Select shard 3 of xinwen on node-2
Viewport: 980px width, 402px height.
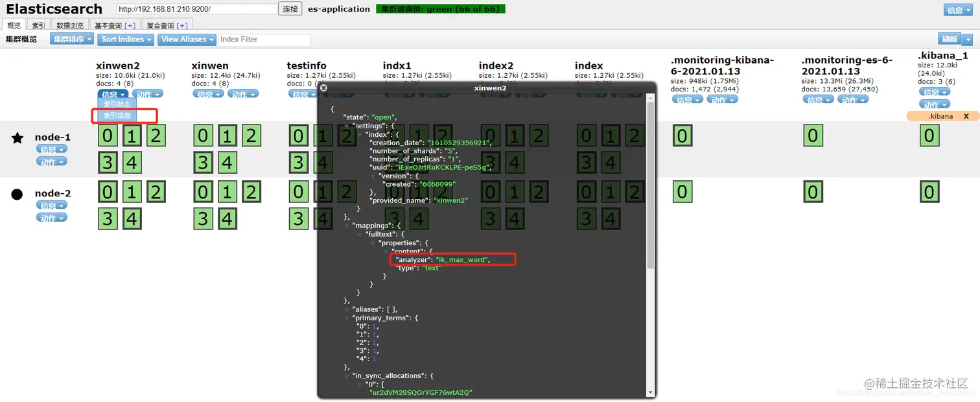[x=203, y=219]
